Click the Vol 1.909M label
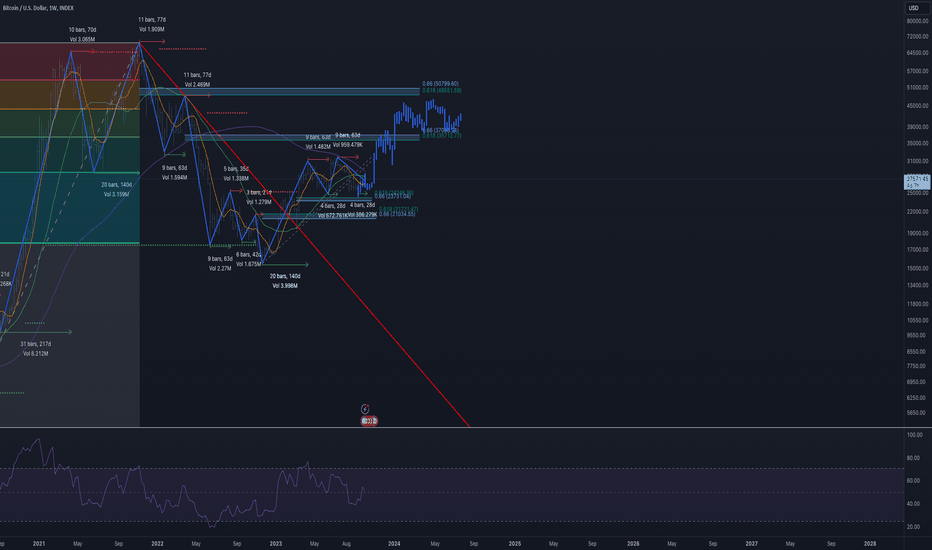 click(x=152, y=29)
